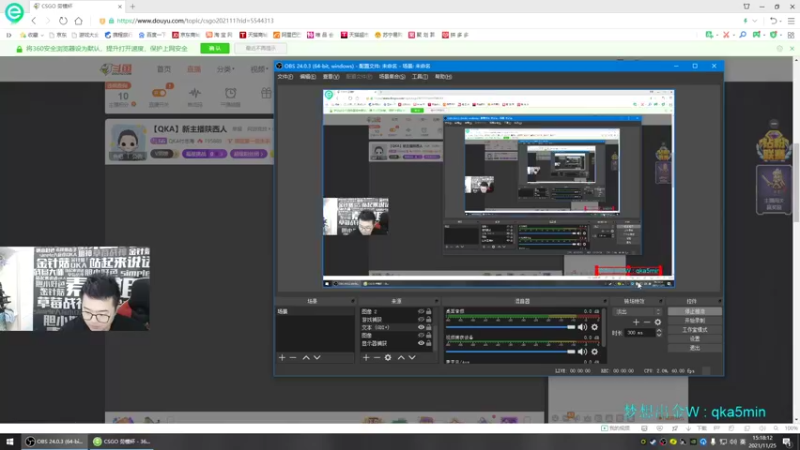Open a new browser tab
800x450 pixels.
[x=133, y=7]
